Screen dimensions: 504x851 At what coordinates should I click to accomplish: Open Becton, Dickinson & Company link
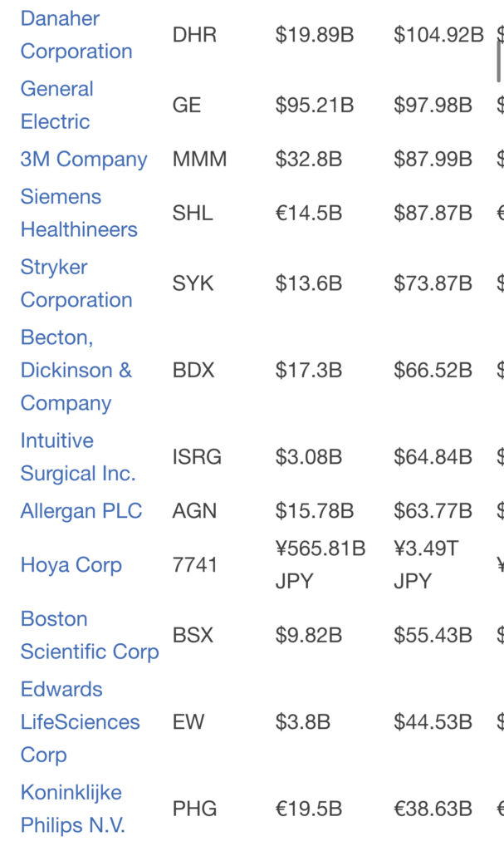coord(76,370)
